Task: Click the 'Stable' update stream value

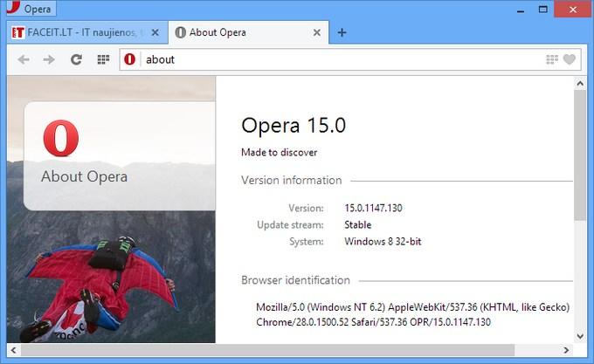Action: 358,224
